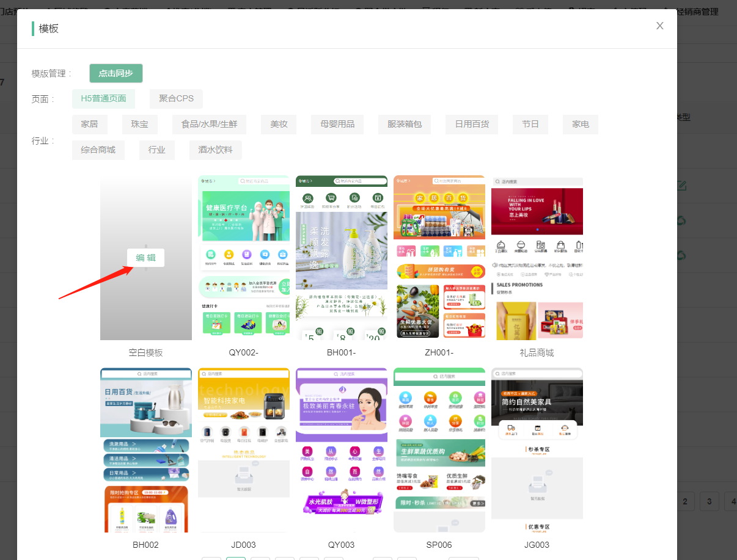Close the 模板 dialog with the X icon
The height and width of the screenshot is (560, 737).
coord(659,26)
